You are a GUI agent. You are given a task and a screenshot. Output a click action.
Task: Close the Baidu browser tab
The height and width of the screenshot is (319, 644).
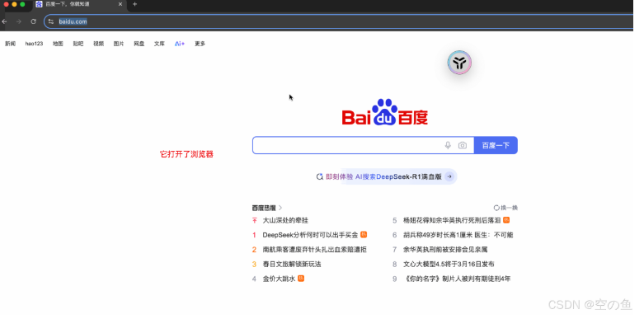point(120,4)
